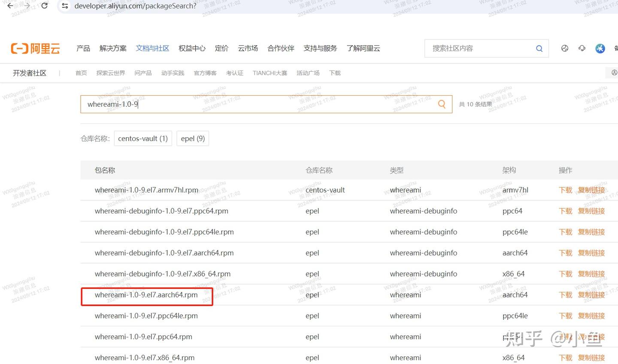
Task: Download whereami-1.0-9.el7.aarch64.rpm
Action: 565,295
